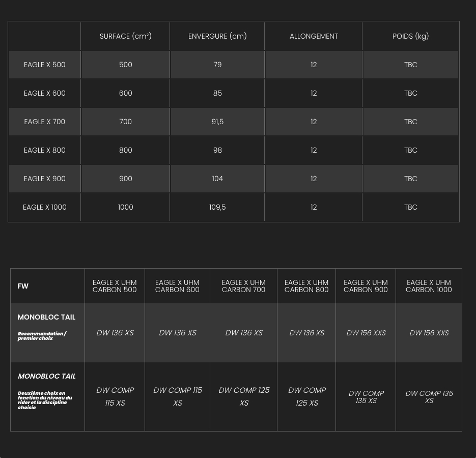The image size is (476, 458).
Task: Click the 91,5 envergure value
Action: click(217, 122)
